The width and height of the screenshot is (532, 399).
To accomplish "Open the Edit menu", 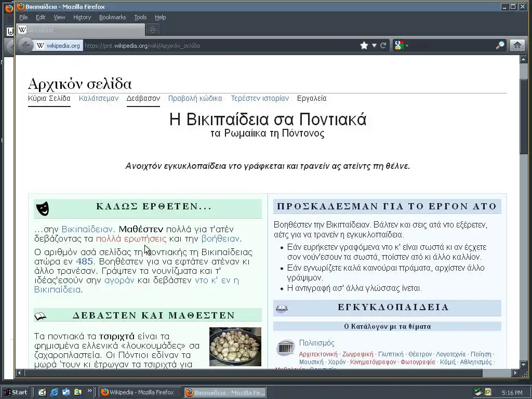I will 41,17.
